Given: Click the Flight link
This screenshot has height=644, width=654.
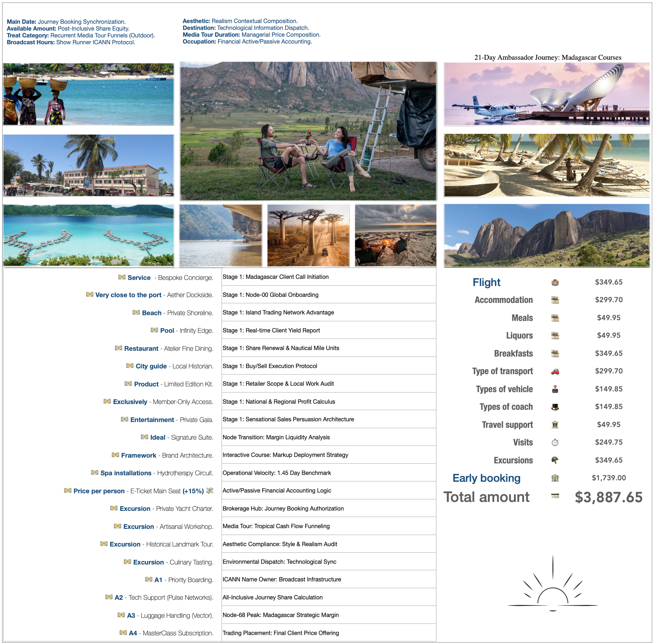Looking at the screenshot, I should coord(486,283).
